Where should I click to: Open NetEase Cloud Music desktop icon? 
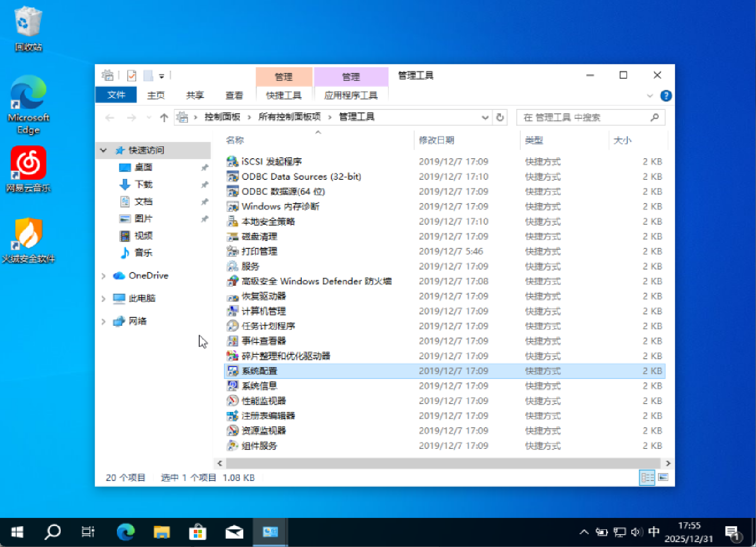(29, 164)
